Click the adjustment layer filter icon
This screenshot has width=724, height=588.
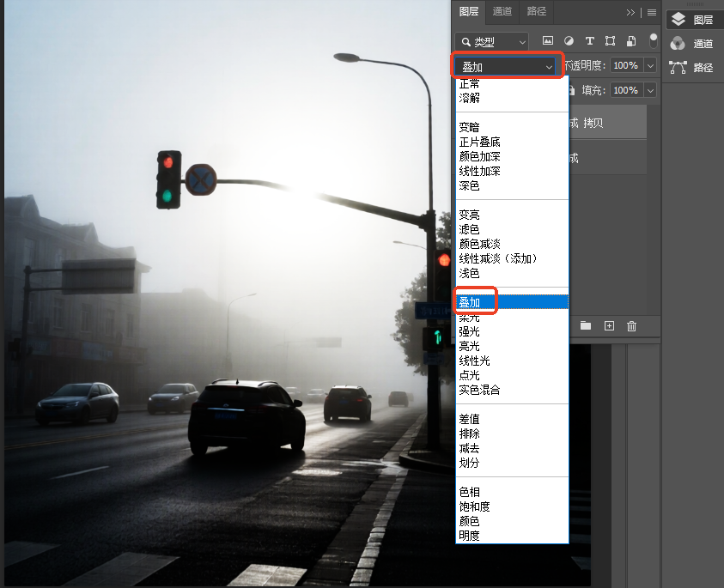click(569, 40)
